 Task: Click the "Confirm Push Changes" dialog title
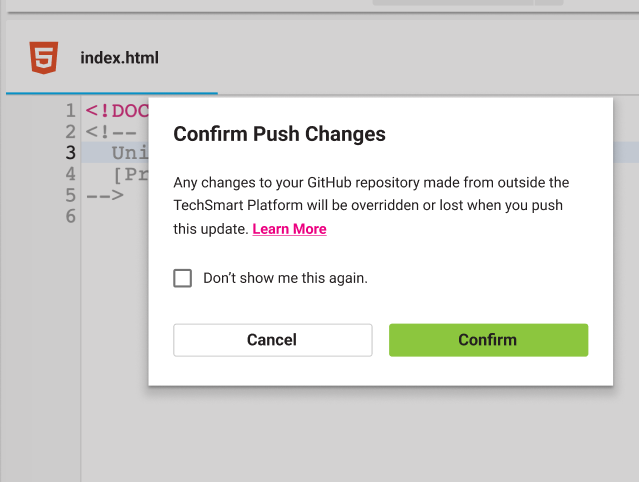coord(279,134)
